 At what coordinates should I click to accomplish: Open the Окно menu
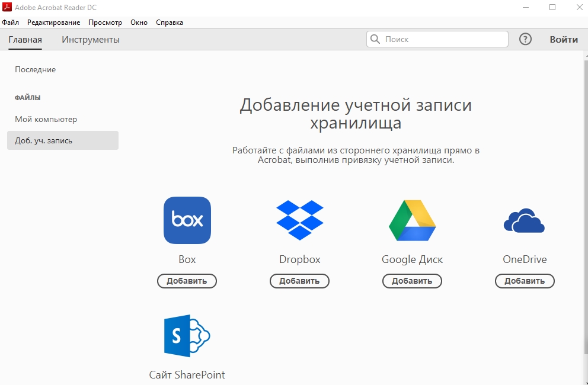coord(139,23)
